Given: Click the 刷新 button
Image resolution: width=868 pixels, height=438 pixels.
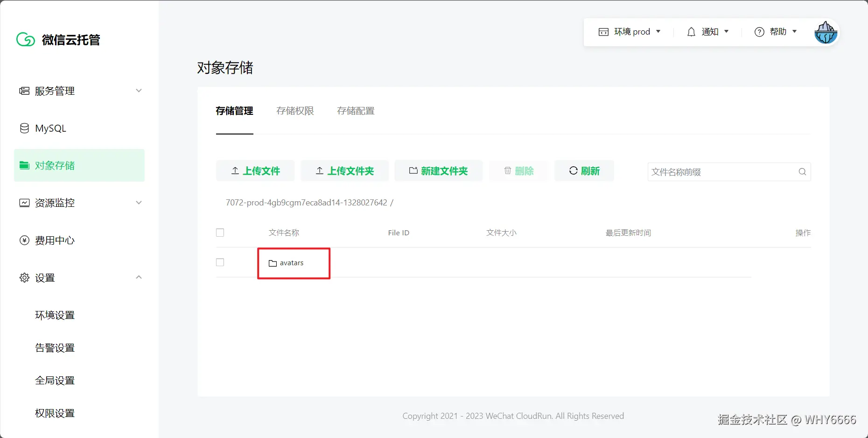Looking at the screenshot, I should [x=584, y=171].
